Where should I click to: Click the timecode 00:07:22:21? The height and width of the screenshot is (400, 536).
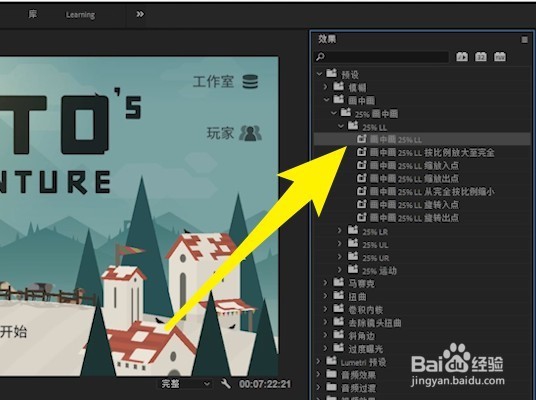(x=265, y=384)
